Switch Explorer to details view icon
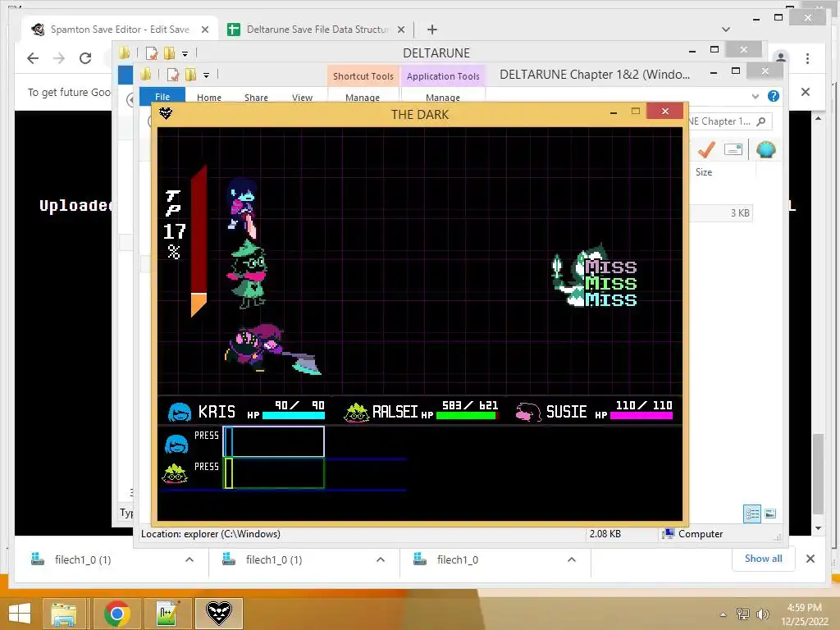This screenshot has width=840, height=630. click(752, 514)
